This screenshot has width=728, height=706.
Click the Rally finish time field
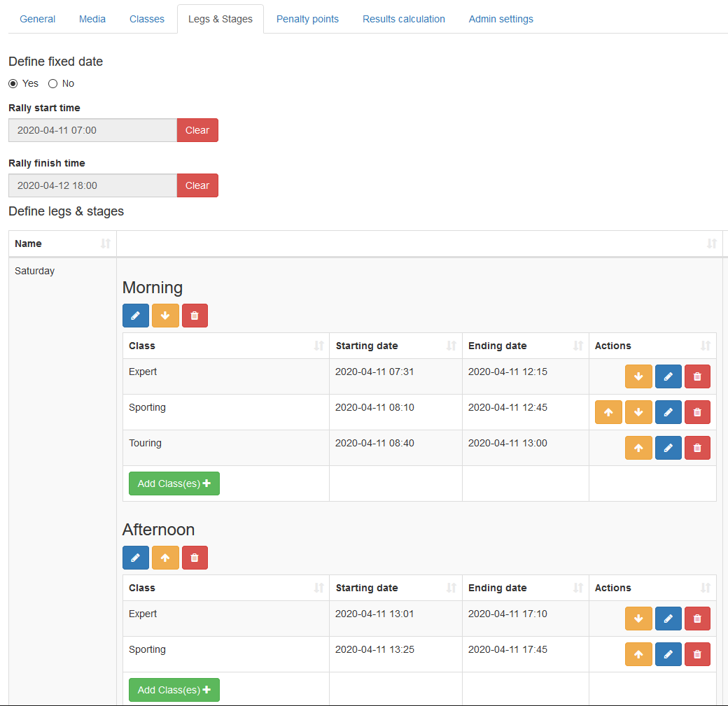[x=93, y=185]
